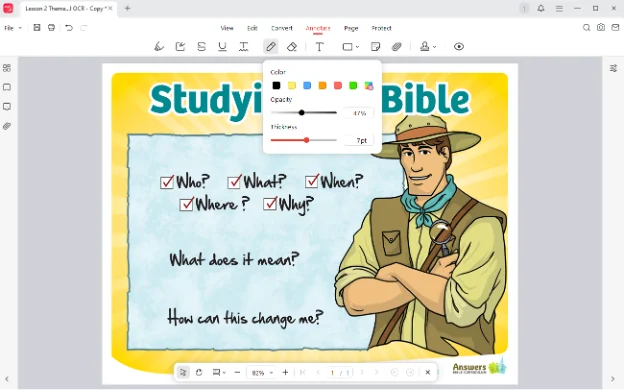Select the Highlight tool
Viewport: 624px width, 390px height.
click(x=159, y=47)
